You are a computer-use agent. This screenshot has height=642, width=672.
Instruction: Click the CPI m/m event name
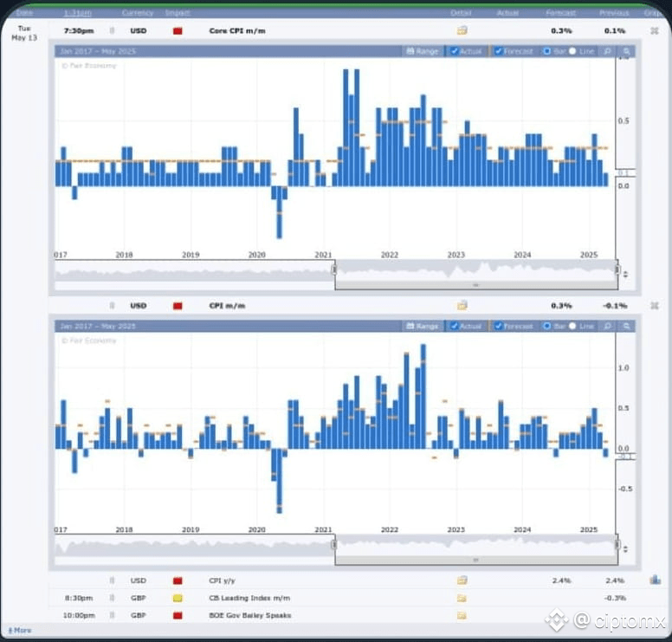[227, 306]
